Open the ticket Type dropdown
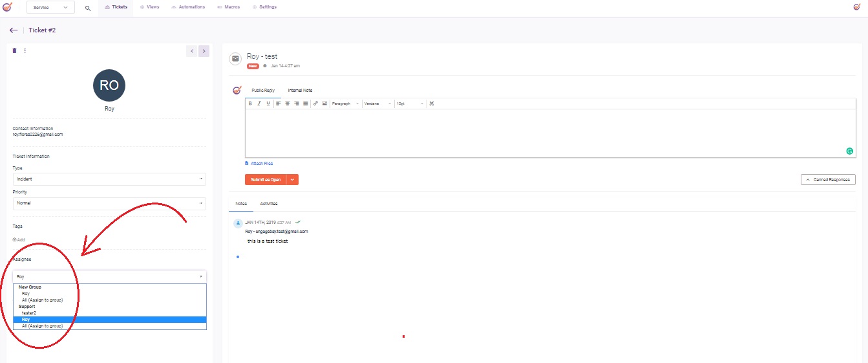Screen dimensions: 868x363 [109, 179]
